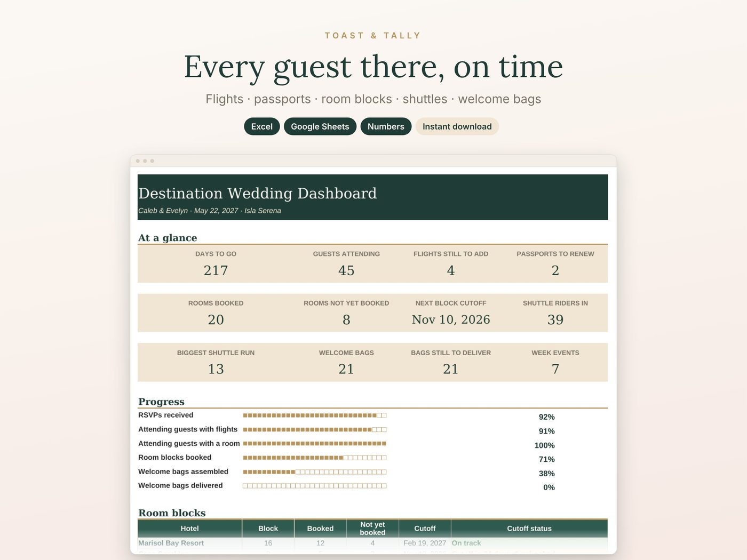Click the RSVPs received progress bar
The width and height of the screenshot is (747, 560).
(315, 415)
